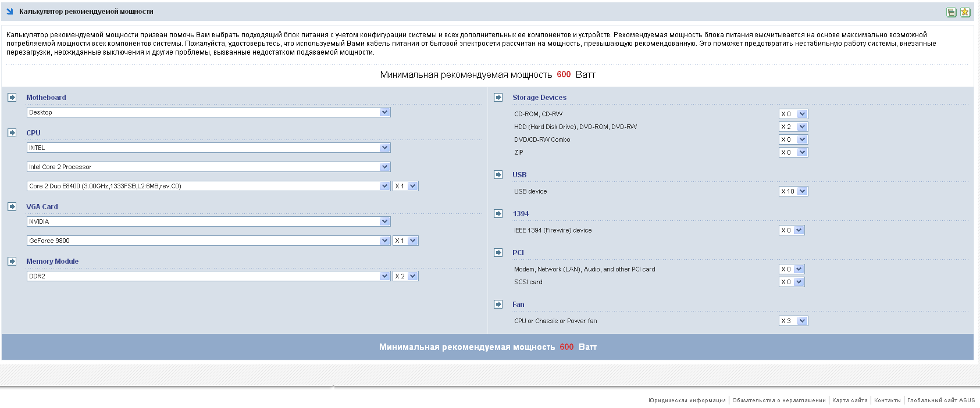Viewport: 980px width, 408px height.
Task: Click the arrow icon beside the Fan heading
Action: pyautogui.click(x=498, y=304)
